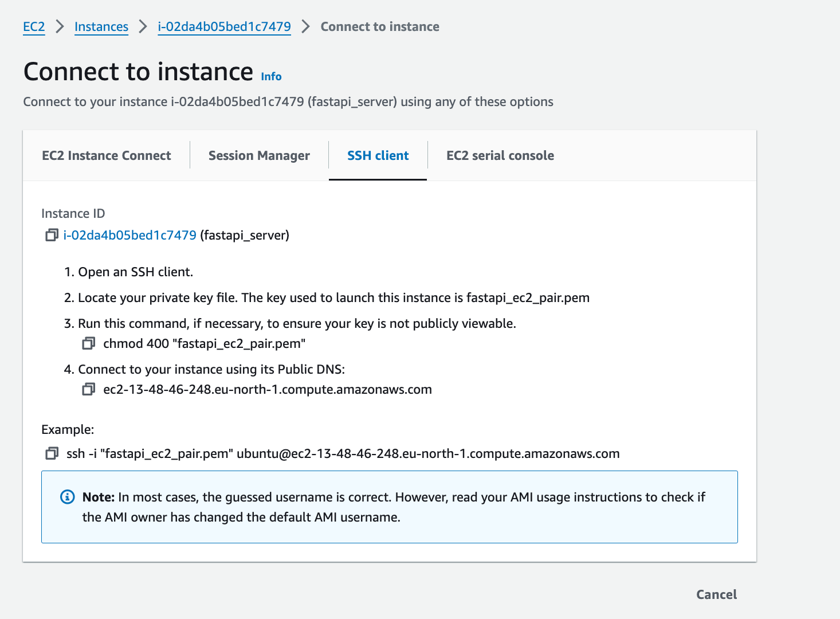Select the SSH client tab

(x=378, y=155)
